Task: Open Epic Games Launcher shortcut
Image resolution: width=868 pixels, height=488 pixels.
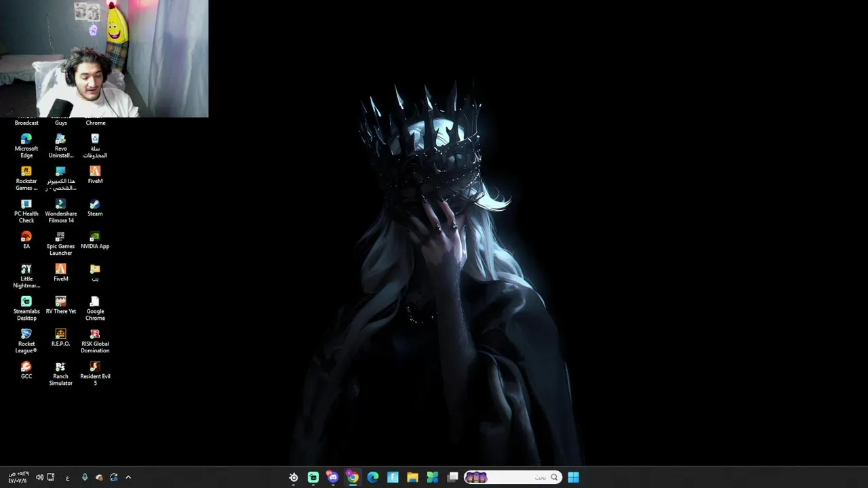Action: point(60,243)
